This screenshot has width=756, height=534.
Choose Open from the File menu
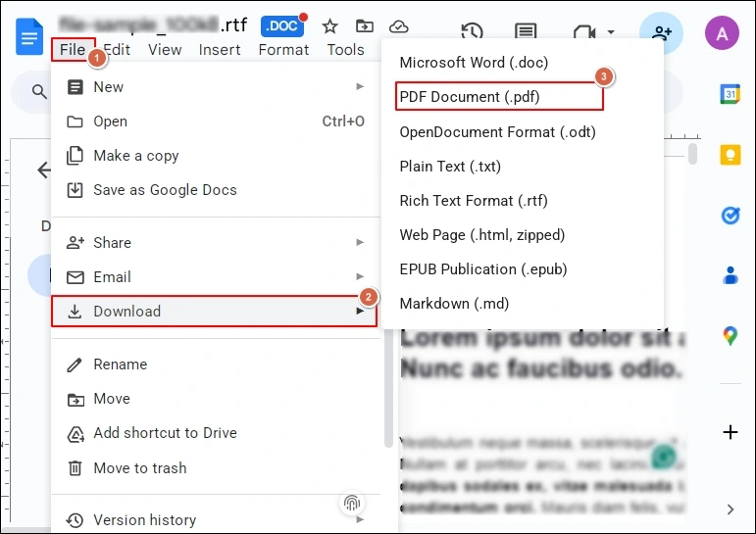tap(215, 121)
